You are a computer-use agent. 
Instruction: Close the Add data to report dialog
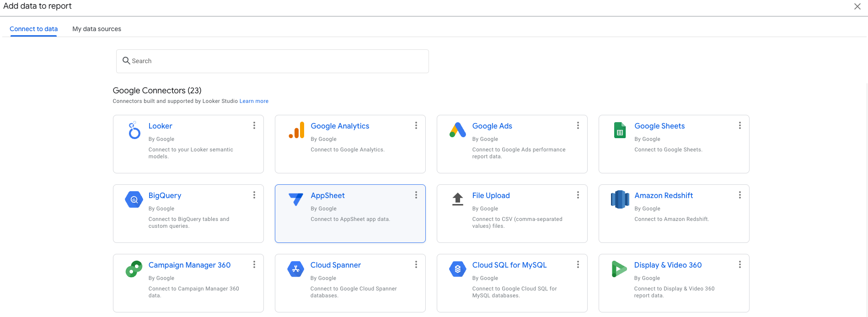[x=857, y=6]
